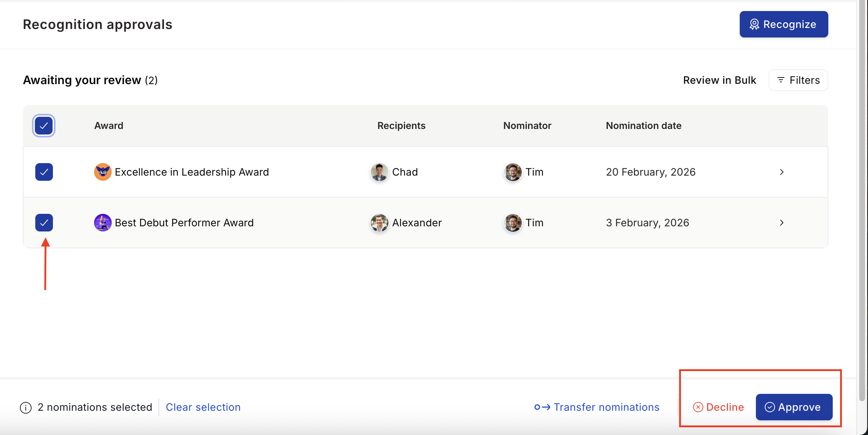Screen dimensions: 868x435
Task: Approve the selected nominations
Action: pos(794,407)
